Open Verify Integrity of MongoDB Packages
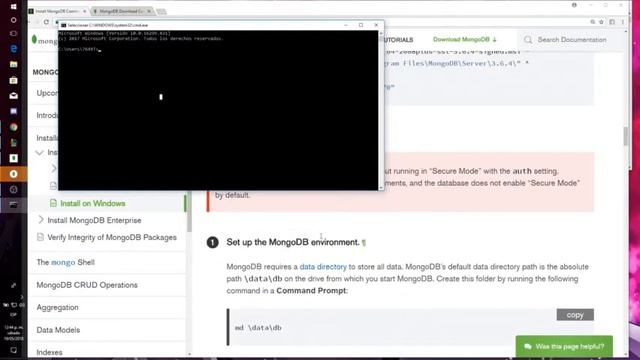The width and height of the screenshot is (640, 360). pos(112,237)
